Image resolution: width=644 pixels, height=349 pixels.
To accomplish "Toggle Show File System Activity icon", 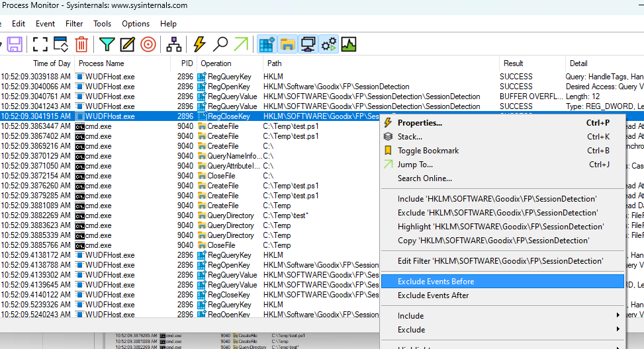I will pos(287,44).
